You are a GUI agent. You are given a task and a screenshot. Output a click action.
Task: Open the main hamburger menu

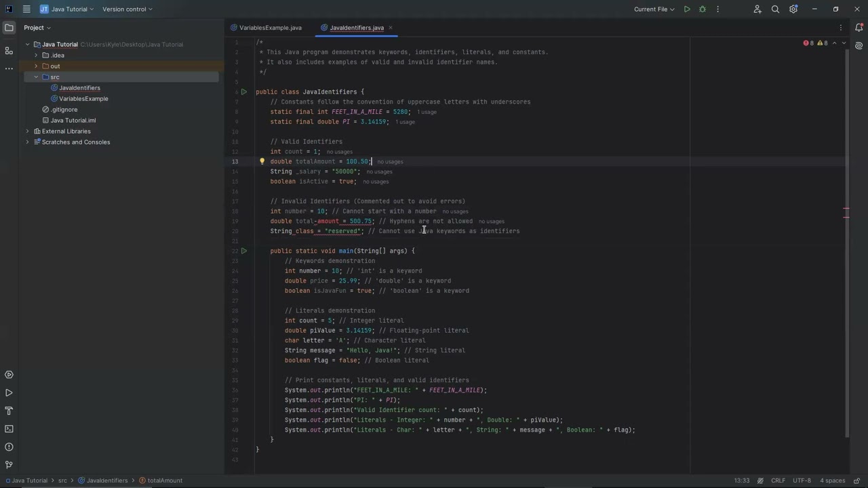click(26, 9)
